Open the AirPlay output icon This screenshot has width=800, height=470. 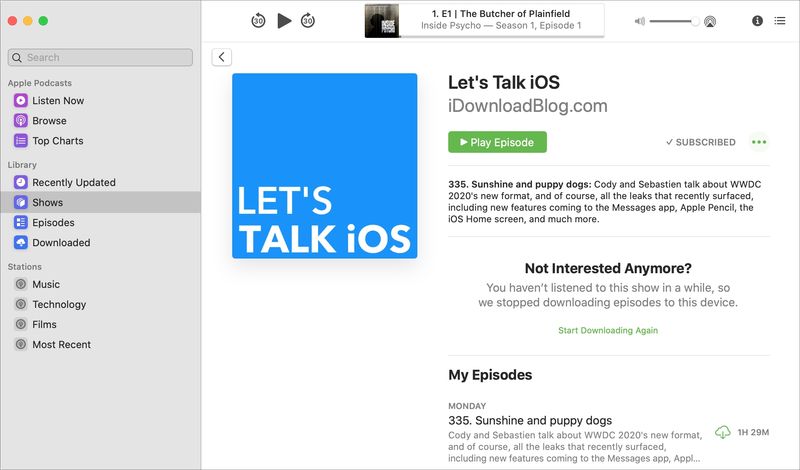710,21
